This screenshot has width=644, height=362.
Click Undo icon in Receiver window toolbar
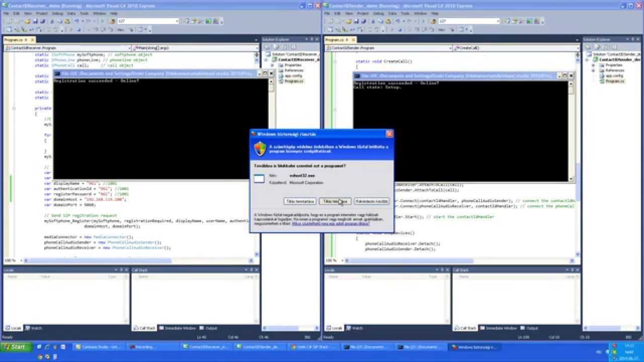click(76, 21)
